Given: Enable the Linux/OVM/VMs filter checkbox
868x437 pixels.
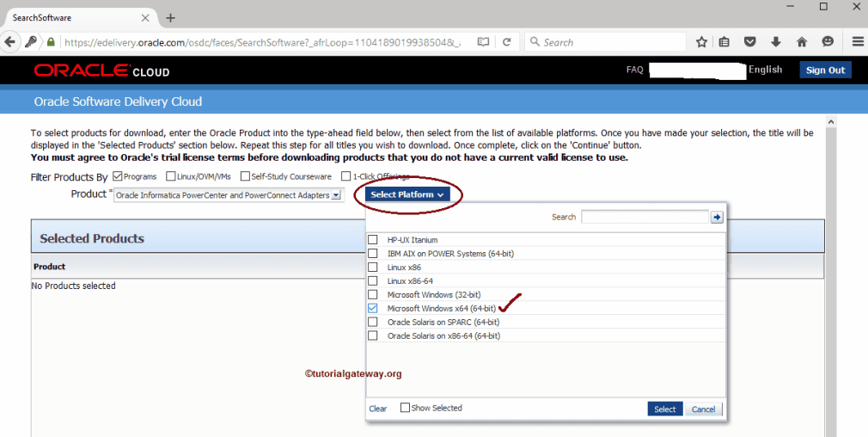Looking at the screenshot, I should pos(170,176).
